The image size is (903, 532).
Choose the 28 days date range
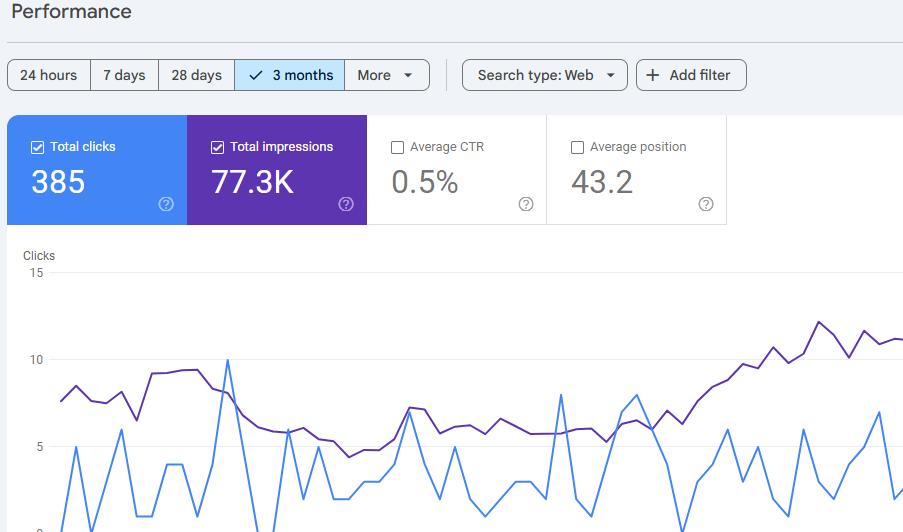pos(196,75)
